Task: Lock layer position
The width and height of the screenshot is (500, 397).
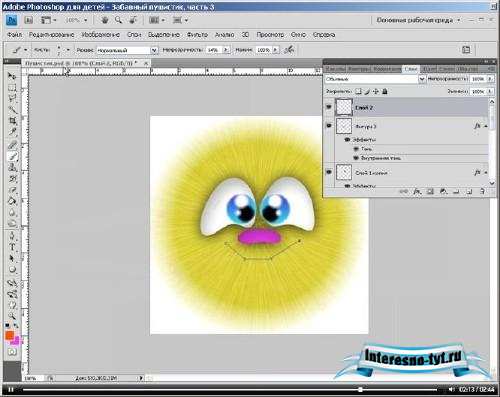Action: (376, 91)
